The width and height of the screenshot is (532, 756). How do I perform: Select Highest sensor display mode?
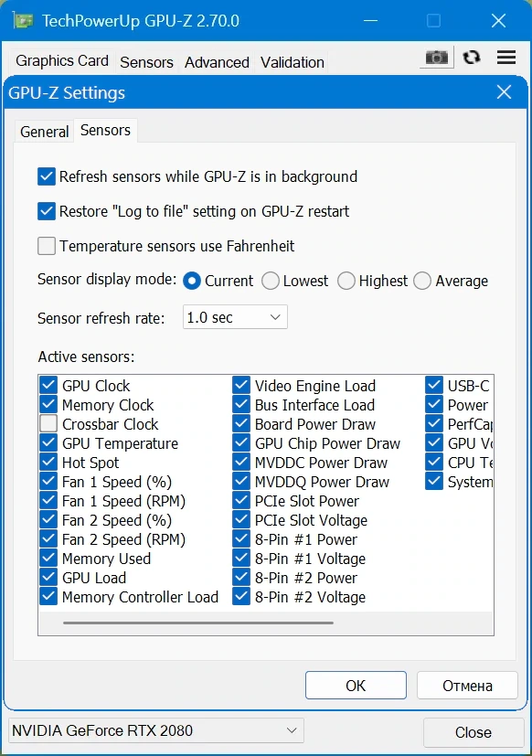[x=346, y=281]
